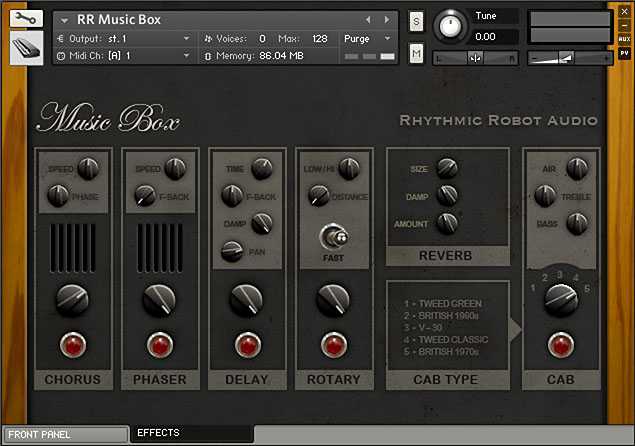
Task: Switch to the FRONT PANEL tab
Action: (x=65, y=435)
